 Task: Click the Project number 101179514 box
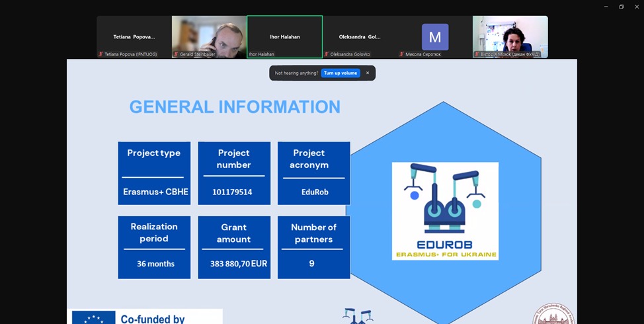click(x=234, y=173)
